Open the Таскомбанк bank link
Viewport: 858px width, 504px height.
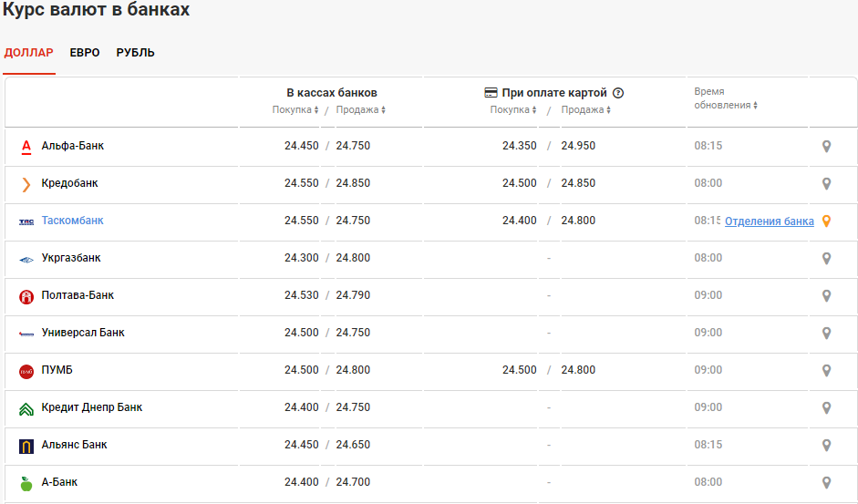pos(73,221)
